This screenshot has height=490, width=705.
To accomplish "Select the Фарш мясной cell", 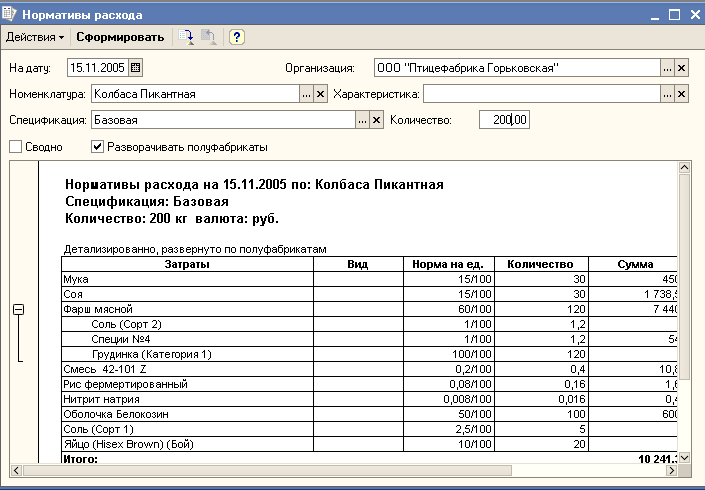I will tap(187, 309).
